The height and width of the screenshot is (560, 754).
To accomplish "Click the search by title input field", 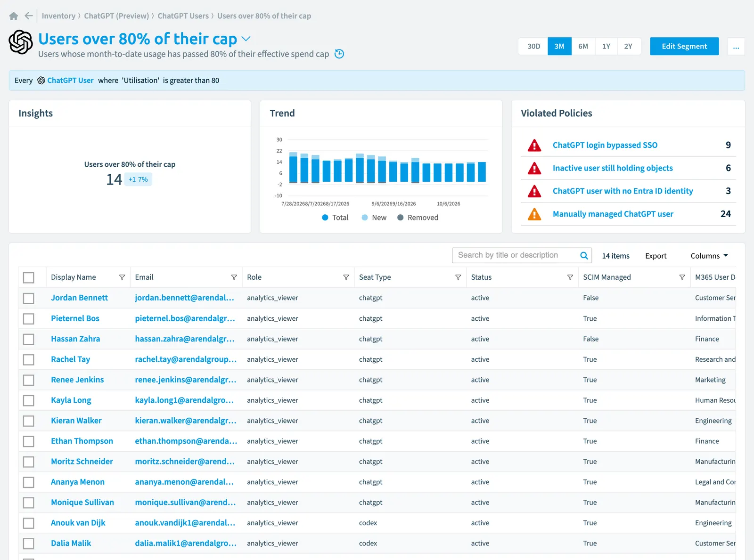I will pyautogui.click(x=516, y=255).
